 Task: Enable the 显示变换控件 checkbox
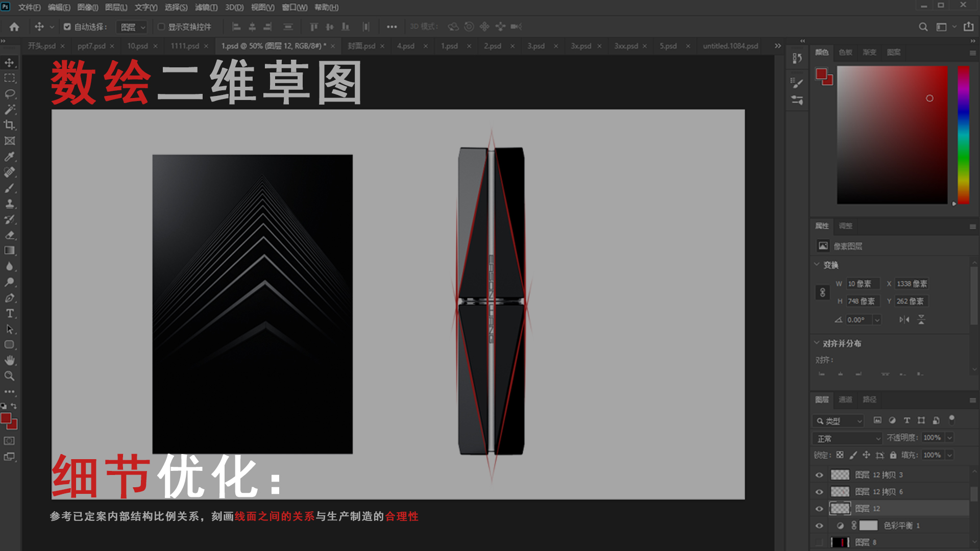(161, 27)
